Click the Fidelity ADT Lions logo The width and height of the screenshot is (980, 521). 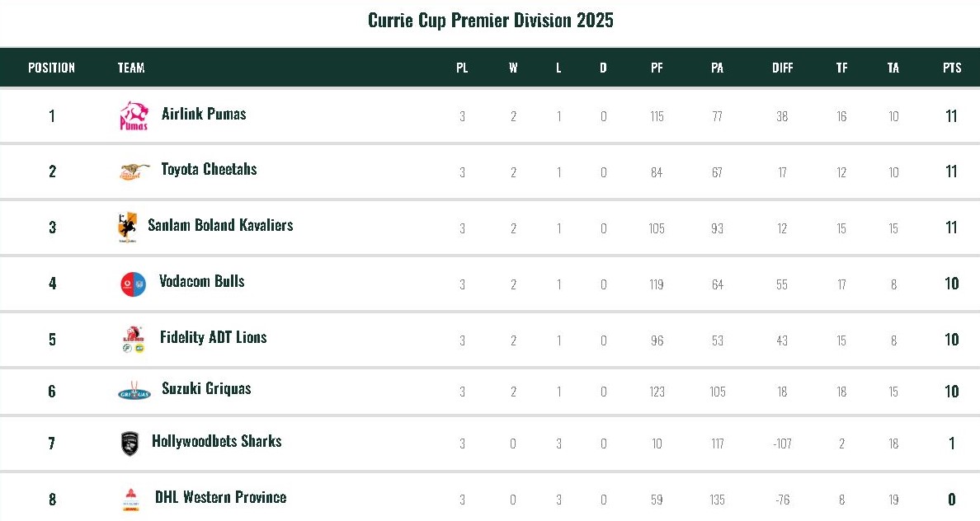point(134,339)
